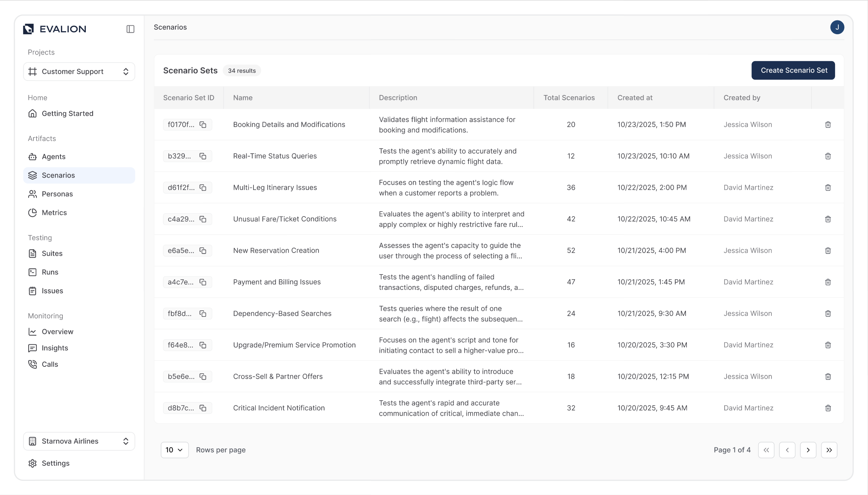Copy the d8b7c scenario set ID

tap(203, 408)
